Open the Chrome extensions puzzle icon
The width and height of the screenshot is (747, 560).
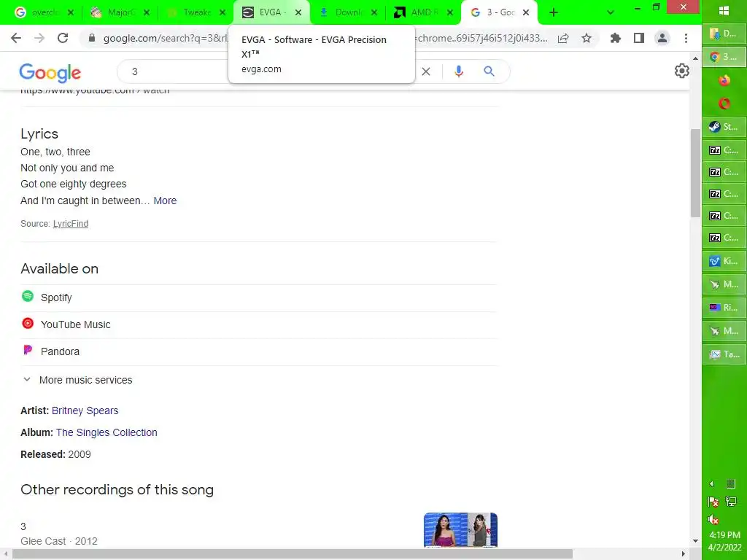[616, 38]
